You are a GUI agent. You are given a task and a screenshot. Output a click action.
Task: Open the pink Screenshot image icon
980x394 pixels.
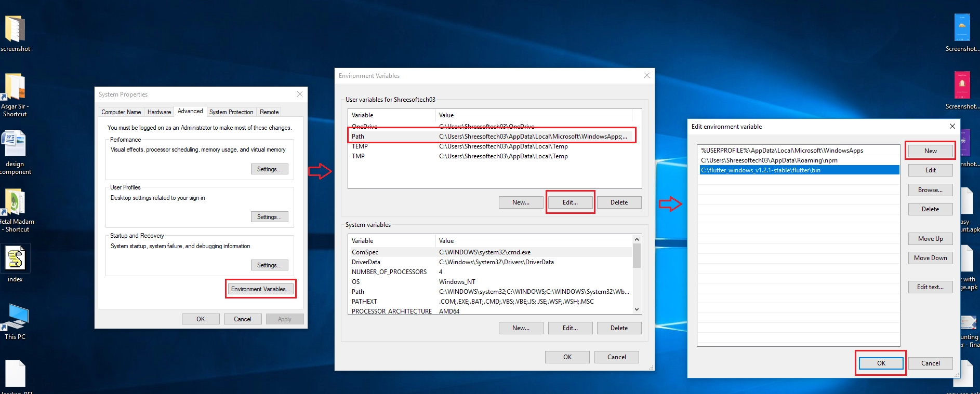[x=962, y=86]
